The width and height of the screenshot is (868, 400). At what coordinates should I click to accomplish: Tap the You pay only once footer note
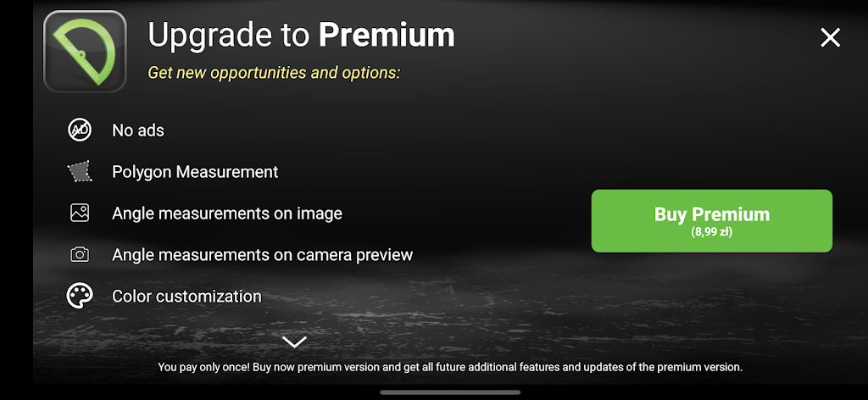tap(450, 367)
